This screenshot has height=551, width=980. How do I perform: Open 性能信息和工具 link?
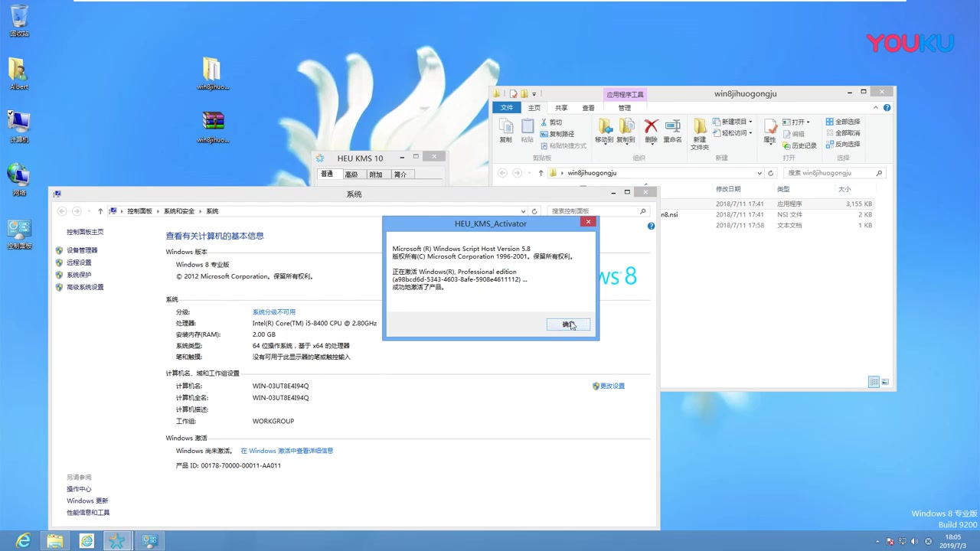(x=88, y=513)
